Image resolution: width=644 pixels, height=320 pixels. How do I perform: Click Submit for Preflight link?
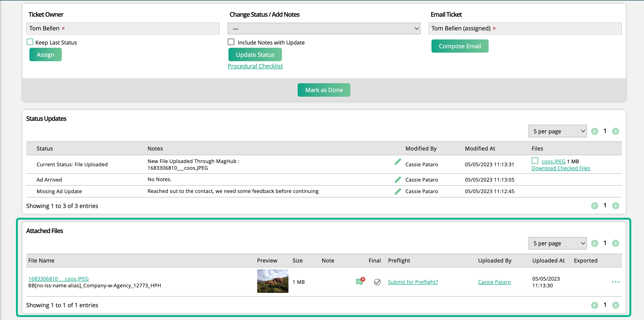(413, 282)
